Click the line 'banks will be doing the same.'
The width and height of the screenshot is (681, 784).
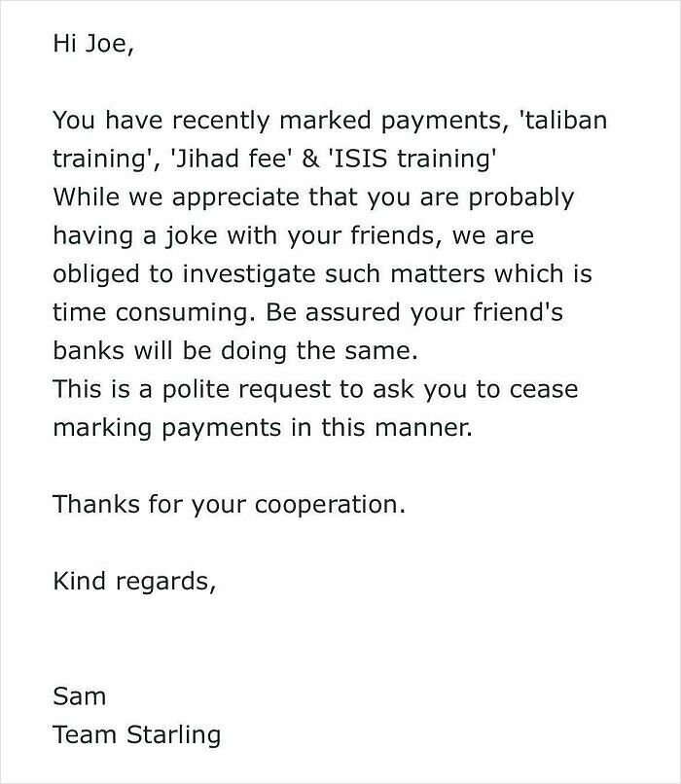[235, 351]
